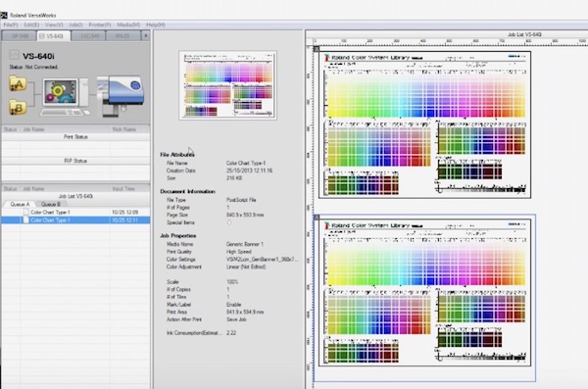
Task: Click the Roland VersaWorks title bar logo
Action: [x=4, y=16]
